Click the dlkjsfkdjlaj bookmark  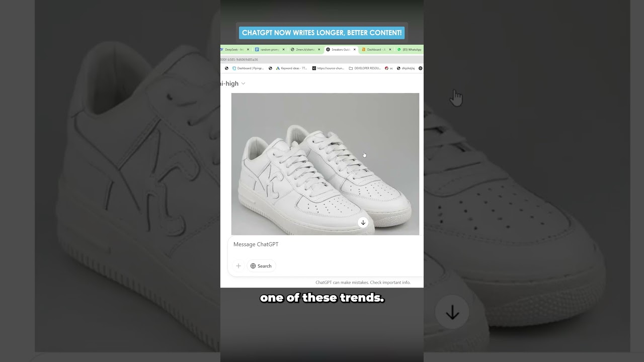pyautogui.click(x=406, y=68)
